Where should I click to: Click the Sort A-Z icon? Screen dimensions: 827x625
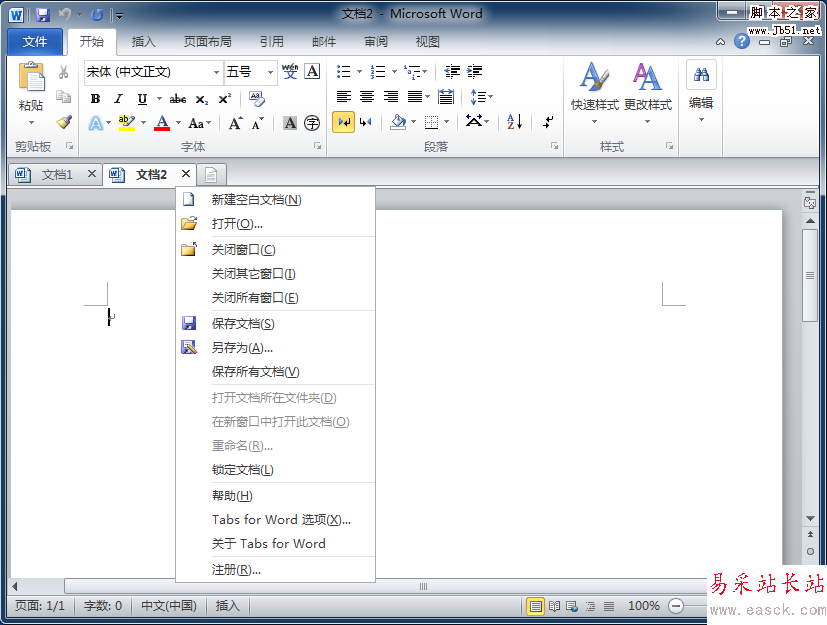tap(514, 122)
